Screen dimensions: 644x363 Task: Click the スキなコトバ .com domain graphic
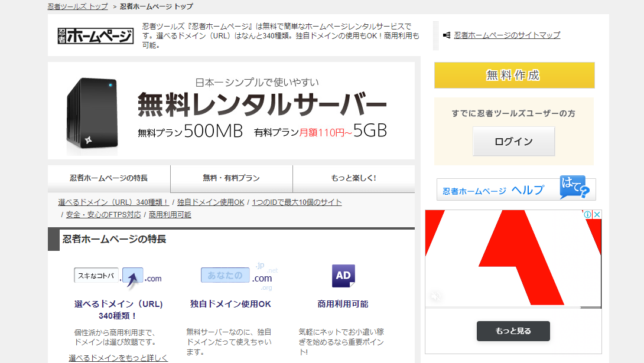(118, 275)
